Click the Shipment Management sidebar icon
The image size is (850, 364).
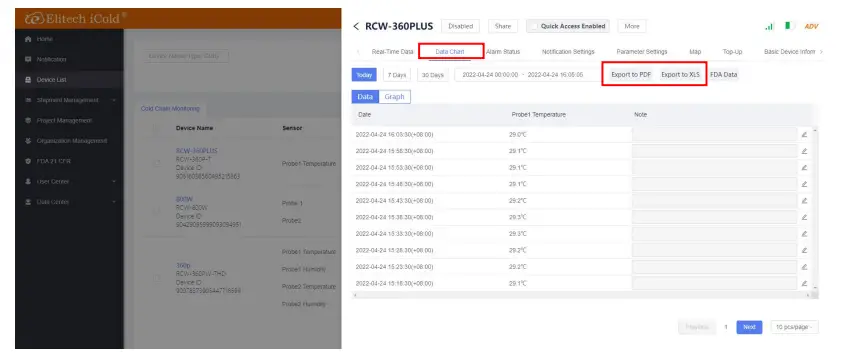(x=28, y=100)
